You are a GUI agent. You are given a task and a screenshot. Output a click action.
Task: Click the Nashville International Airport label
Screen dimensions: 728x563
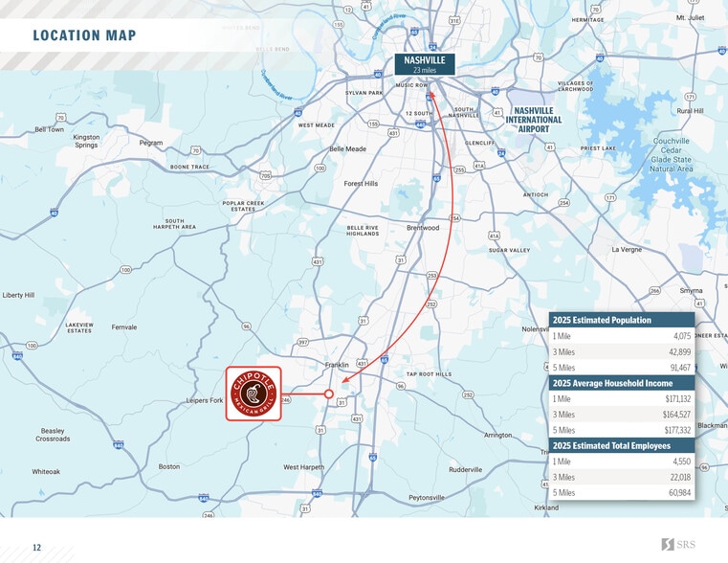tap(534, 120)
